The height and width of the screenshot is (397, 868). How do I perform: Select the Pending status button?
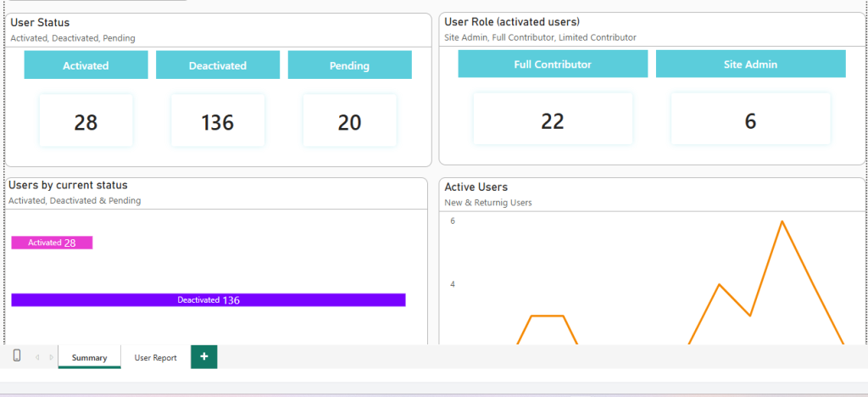[349, 65]
